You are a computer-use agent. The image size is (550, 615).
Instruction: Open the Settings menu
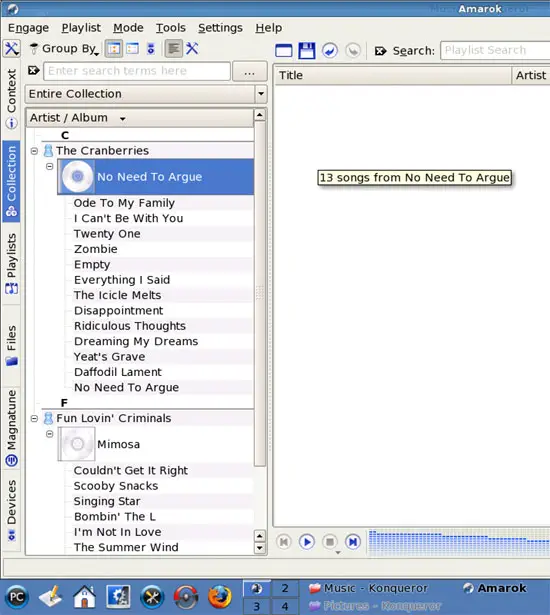tap(220, 28)
